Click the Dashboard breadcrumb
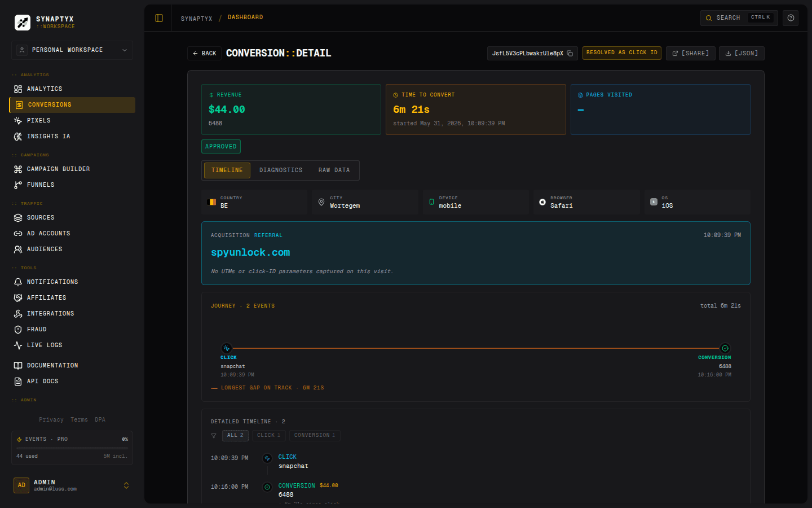This screenshot has width=812, height=508. click(x=245, y=17)
